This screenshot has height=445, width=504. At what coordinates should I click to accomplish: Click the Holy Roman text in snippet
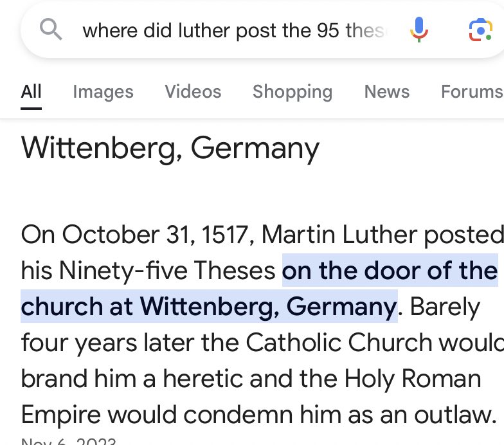coord(413,379)
